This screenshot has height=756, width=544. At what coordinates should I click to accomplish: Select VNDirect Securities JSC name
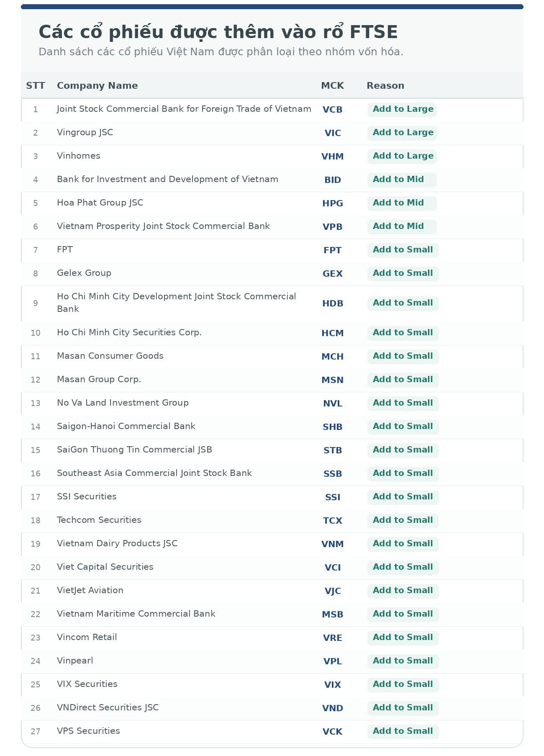tap(108, 708)
